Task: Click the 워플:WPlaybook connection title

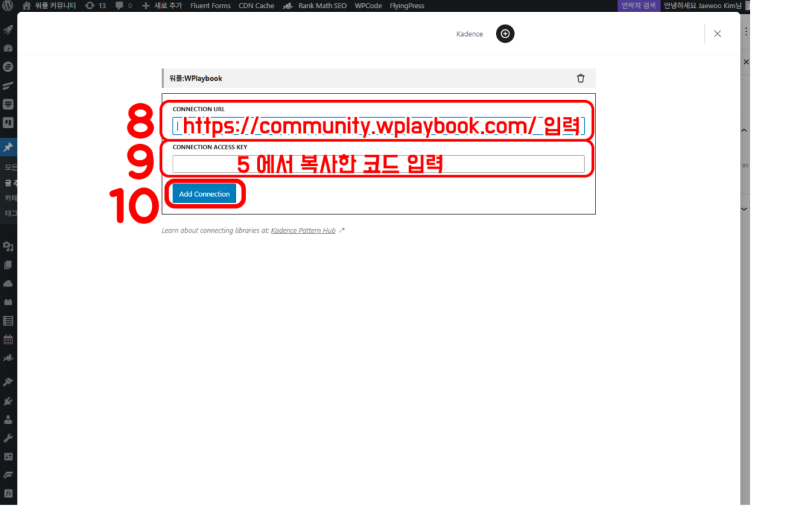Action: point(196,78)
